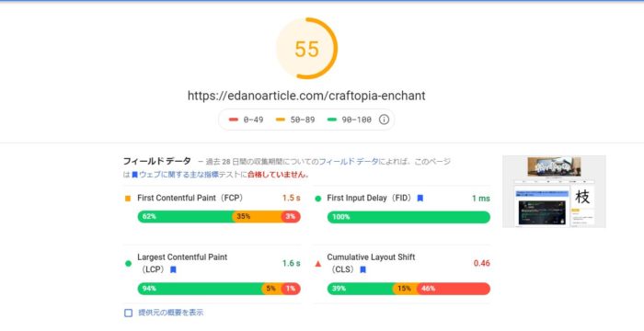Screen dimensions: 644x331
Task: Click the blue bookmark before Core Web Vitals link
Action: click(x=134, y=175)
